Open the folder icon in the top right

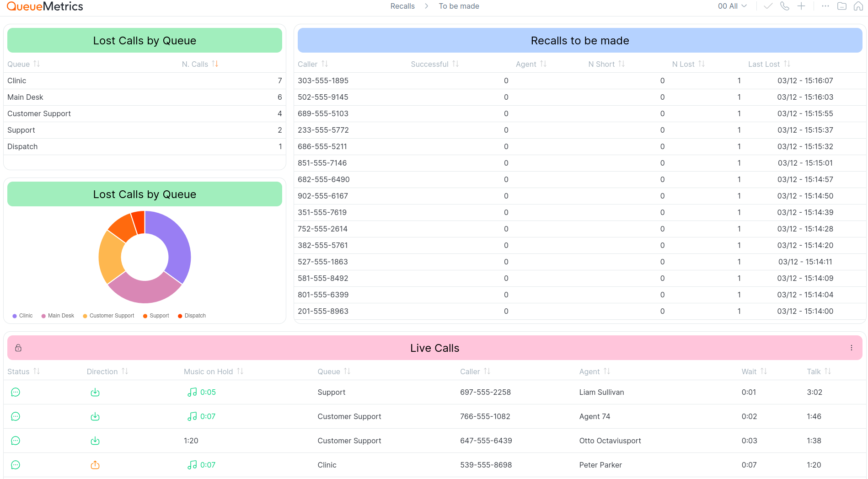coord(841,6)
